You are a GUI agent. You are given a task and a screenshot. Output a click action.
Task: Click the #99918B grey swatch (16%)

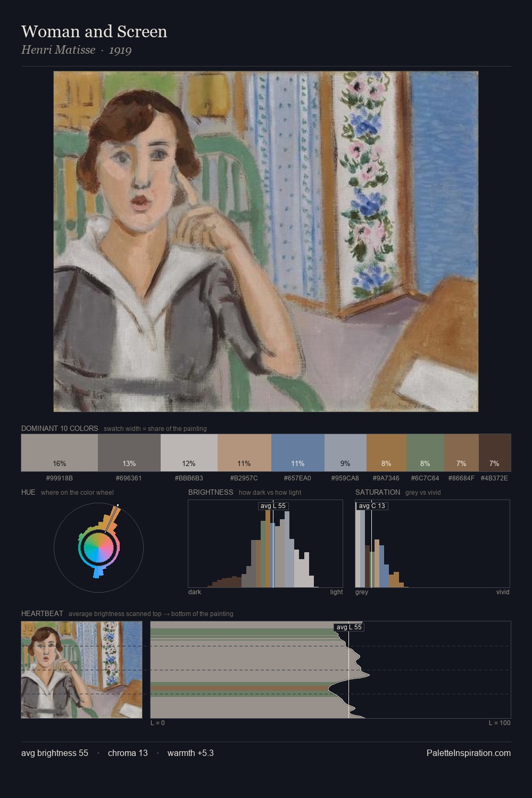[60, 453]
